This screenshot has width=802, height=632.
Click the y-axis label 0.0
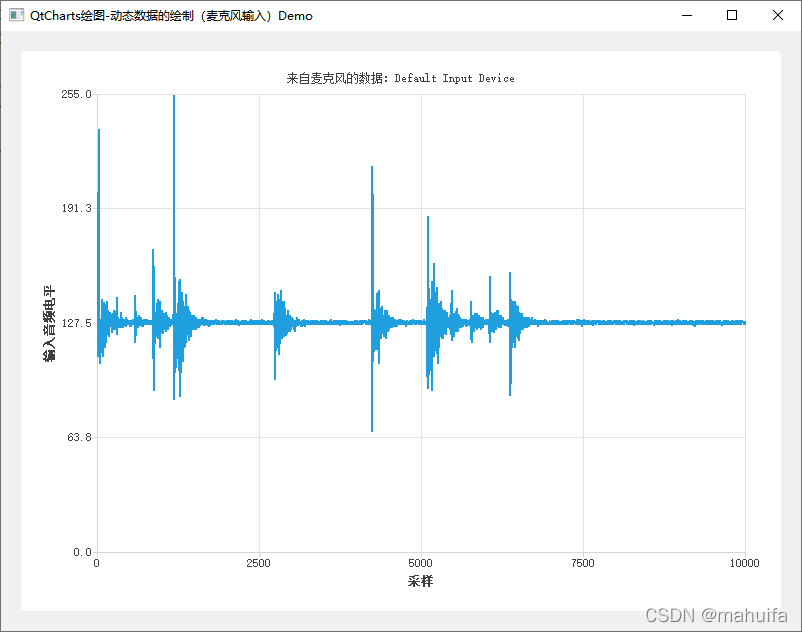pos(82,552)
